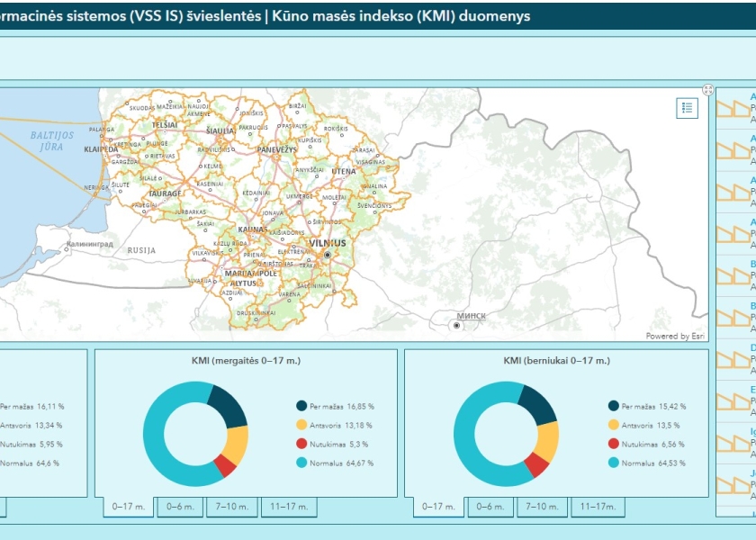Open the 11–17 m. tab under girls chart
The height and width of the screenshot is (540, 756).
click(x=289, y=507)
